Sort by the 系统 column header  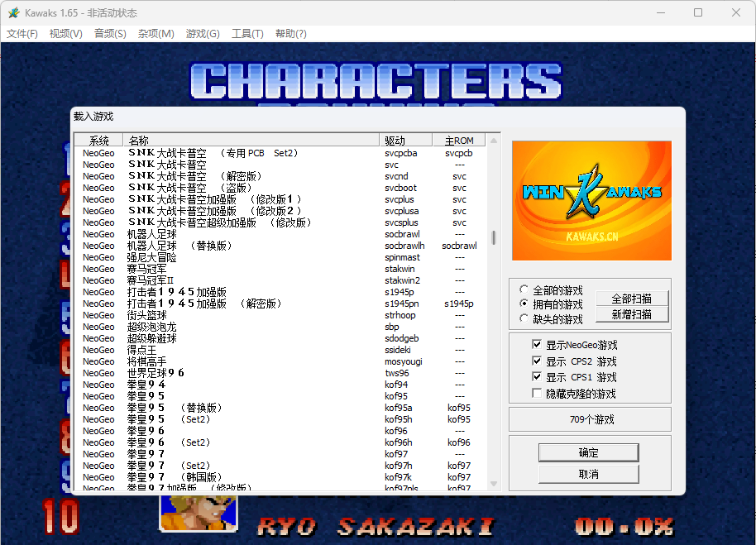coord(98,141)
